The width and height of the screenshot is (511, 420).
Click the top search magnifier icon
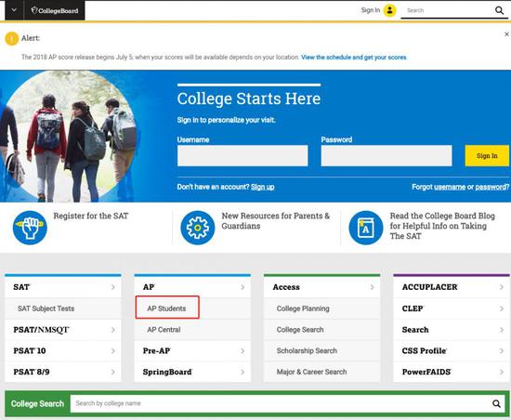499,10
